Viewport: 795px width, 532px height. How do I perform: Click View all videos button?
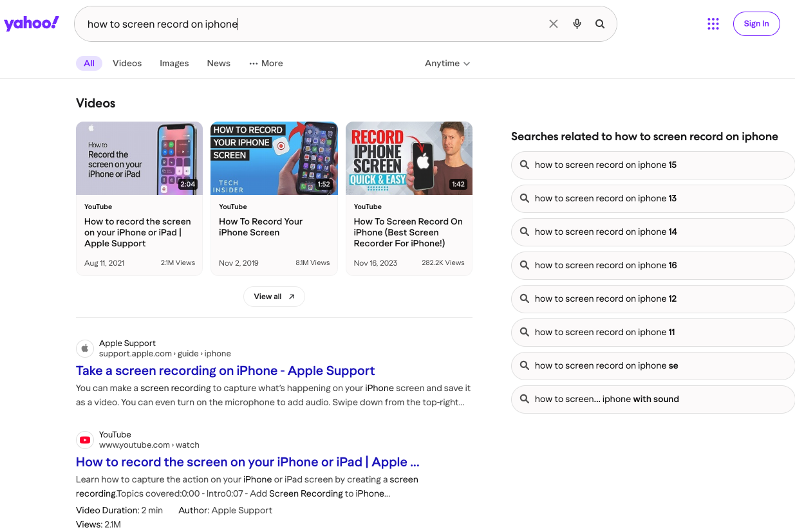pos(274,297)
